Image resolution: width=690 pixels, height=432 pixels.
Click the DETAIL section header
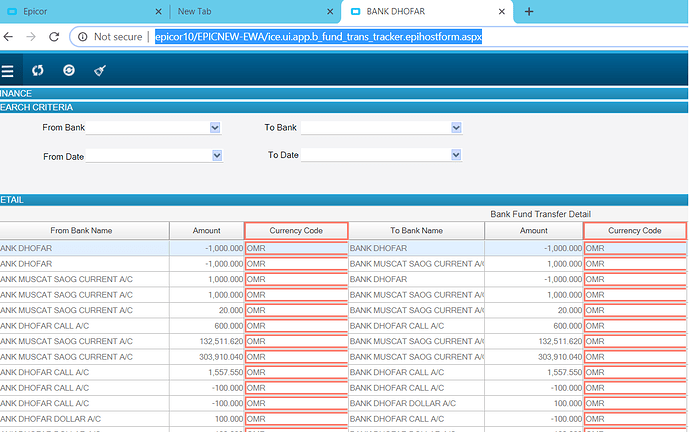click(x=344, y=200)
